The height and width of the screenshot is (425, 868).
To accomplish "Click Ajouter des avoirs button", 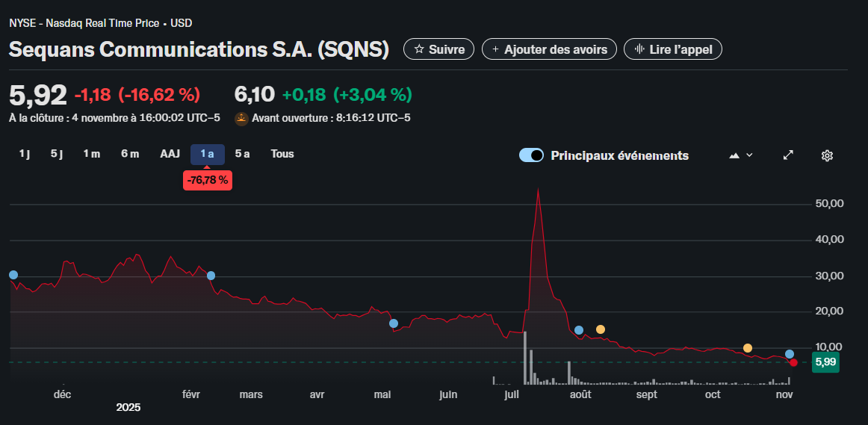I will (x=549, y=49).
